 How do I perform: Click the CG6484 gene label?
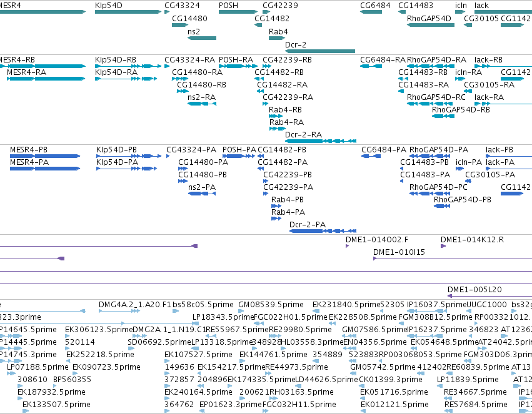pos(375,6)
